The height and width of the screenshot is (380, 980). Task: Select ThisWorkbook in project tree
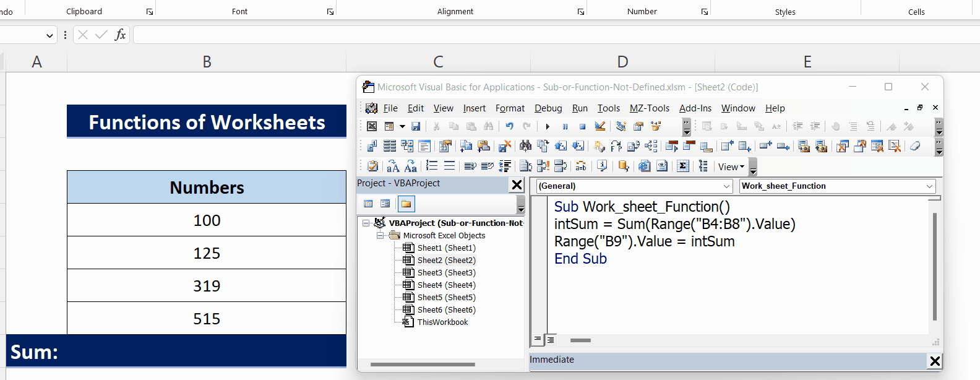[x=442, y=322]
